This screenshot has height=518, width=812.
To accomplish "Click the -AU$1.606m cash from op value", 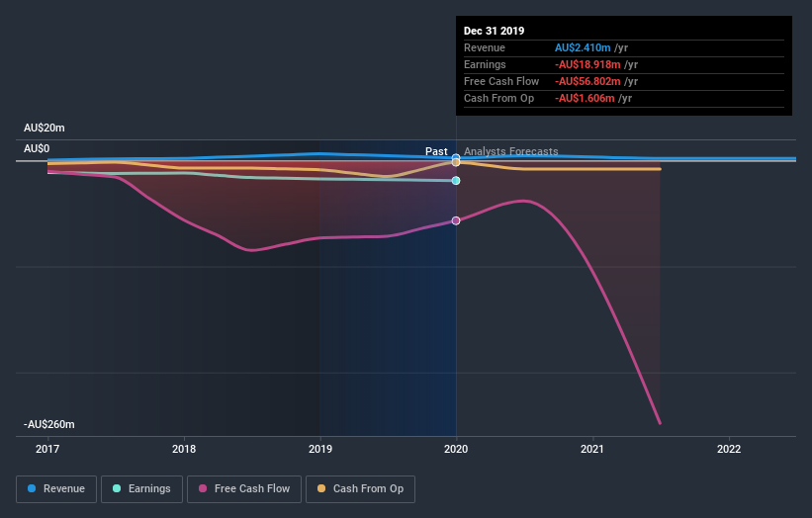I will pyautogui.click(x=585, y=98).
